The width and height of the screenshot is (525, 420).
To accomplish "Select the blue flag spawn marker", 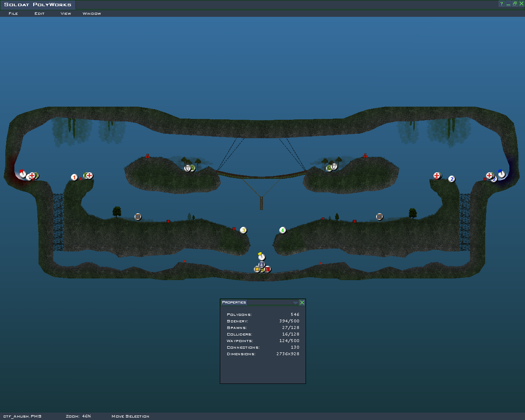I will (502, 174).
